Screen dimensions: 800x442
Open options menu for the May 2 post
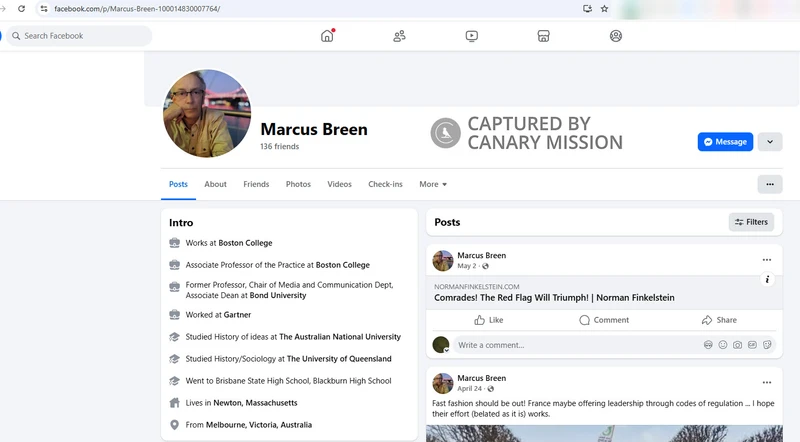click(767, 260)
